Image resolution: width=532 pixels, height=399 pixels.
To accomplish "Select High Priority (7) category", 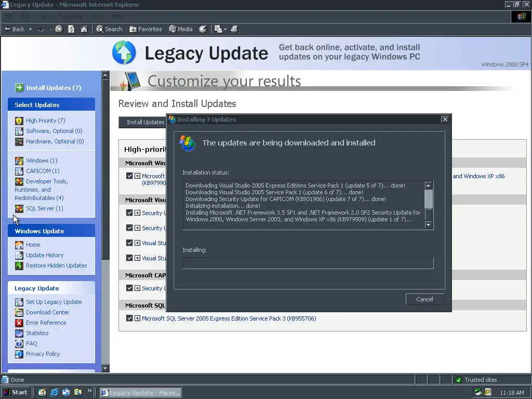I will pyautogui.click(x=46, y=121).
